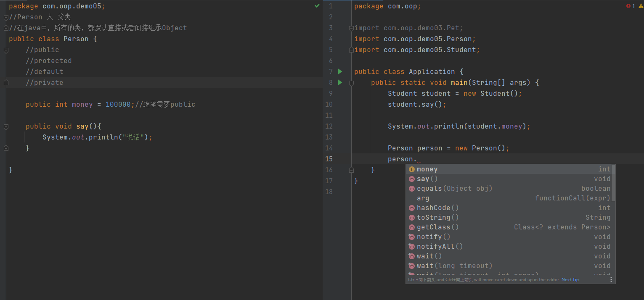Fold the //public comment block in Person
Viewport: 644px width, 300px height.
point(6,50)
